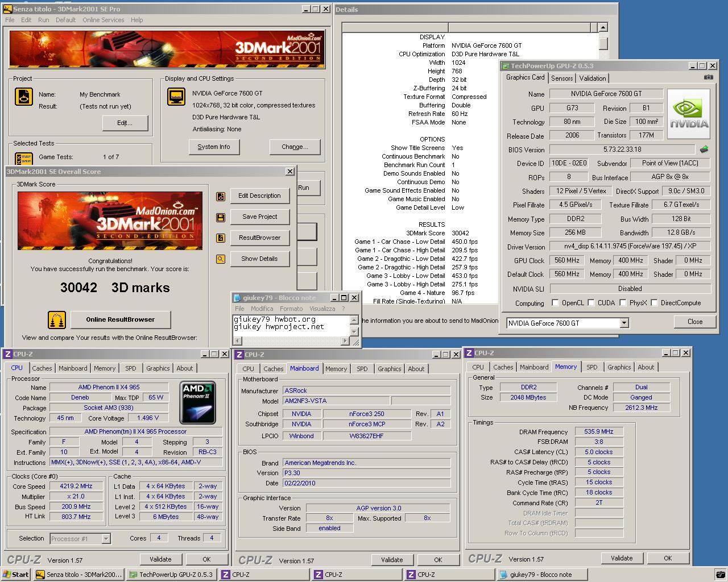
Task: Click the Details list scroll up arrow
Action: (x=603, y=27)
